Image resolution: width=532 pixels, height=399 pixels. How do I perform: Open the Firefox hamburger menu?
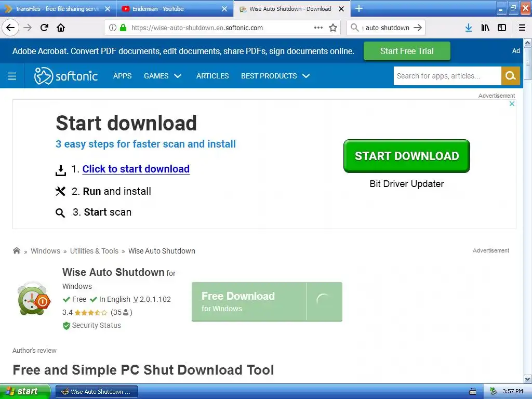pos(522,28)
